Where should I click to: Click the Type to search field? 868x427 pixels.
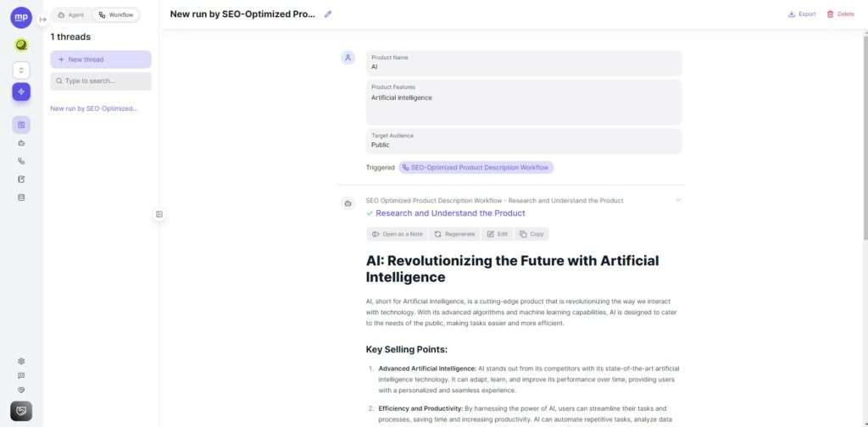point(101,81)
